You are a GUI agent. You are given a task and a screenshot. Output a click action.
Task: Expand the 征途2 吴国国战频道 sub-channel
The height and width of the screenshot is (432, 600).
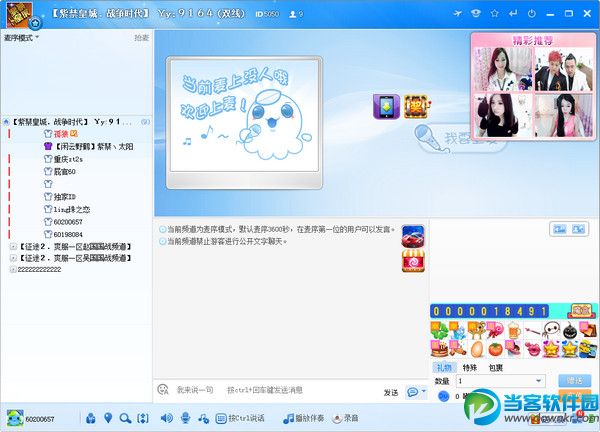click(13, 258)
